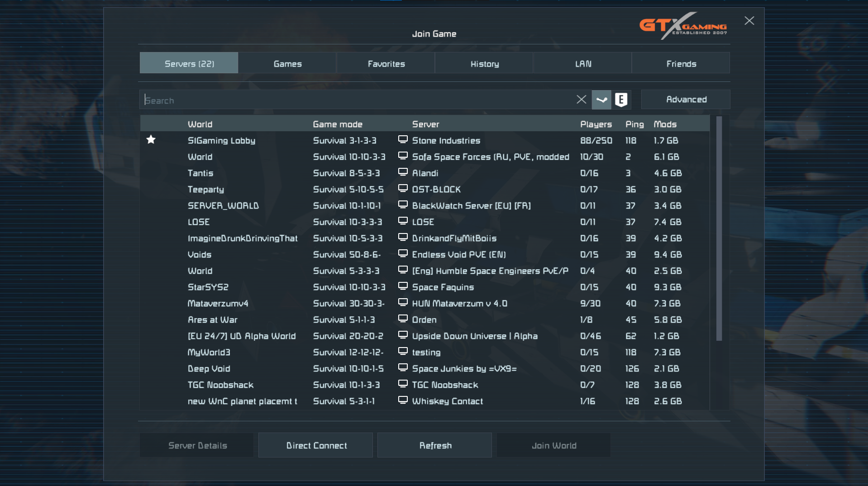
Task: Refresh the server list
Action: (x=434, y=445)
